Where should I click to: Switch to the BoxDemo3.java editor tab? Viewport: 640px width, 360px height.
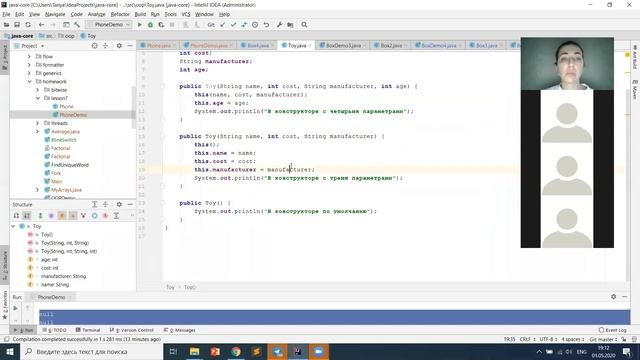(x=342, y=45)
